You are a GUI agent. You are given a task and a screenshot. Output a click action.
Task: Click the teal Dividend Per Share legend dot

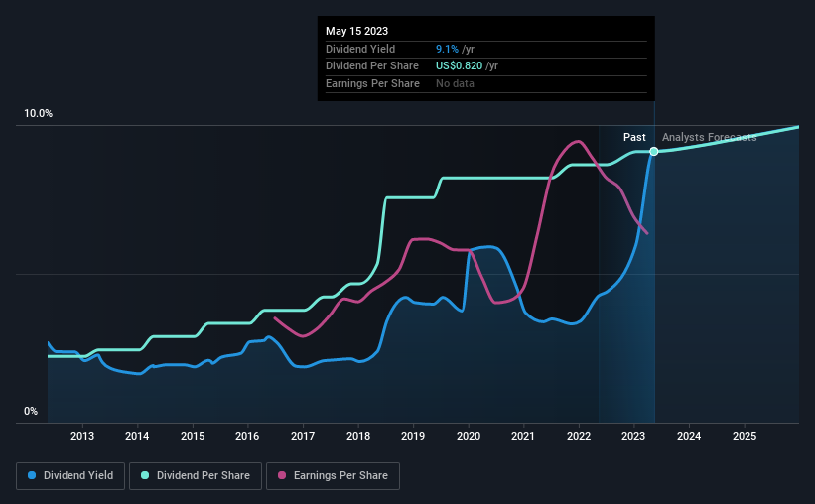click(x=145, y=475)
